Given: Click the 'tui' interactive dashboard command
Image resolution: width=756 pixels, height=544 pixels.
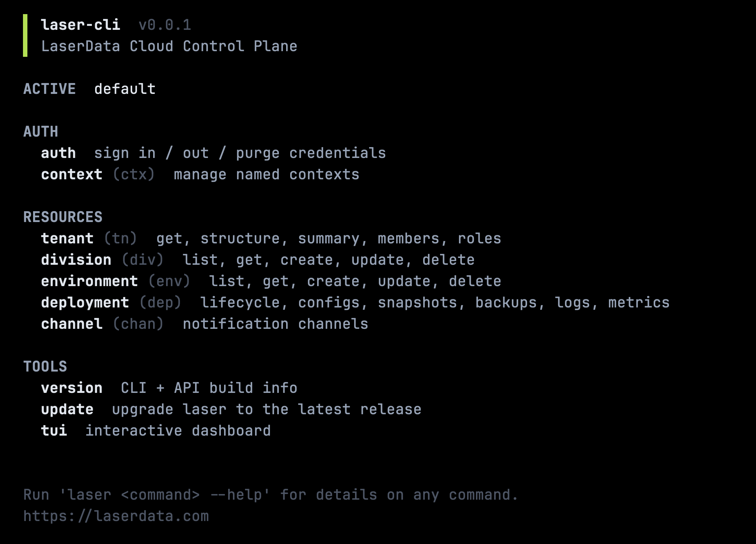Looking at the screenshot, I should pos(54,431).
